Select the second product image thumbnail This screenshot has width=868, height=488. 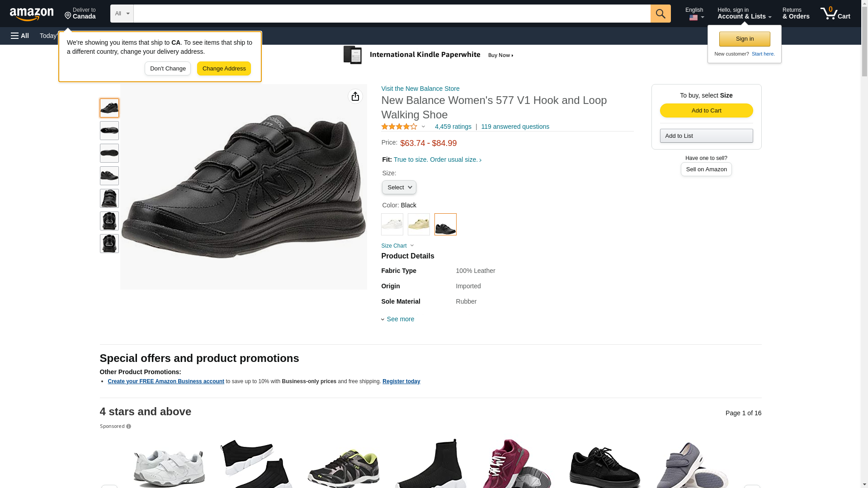pos(109,131)
